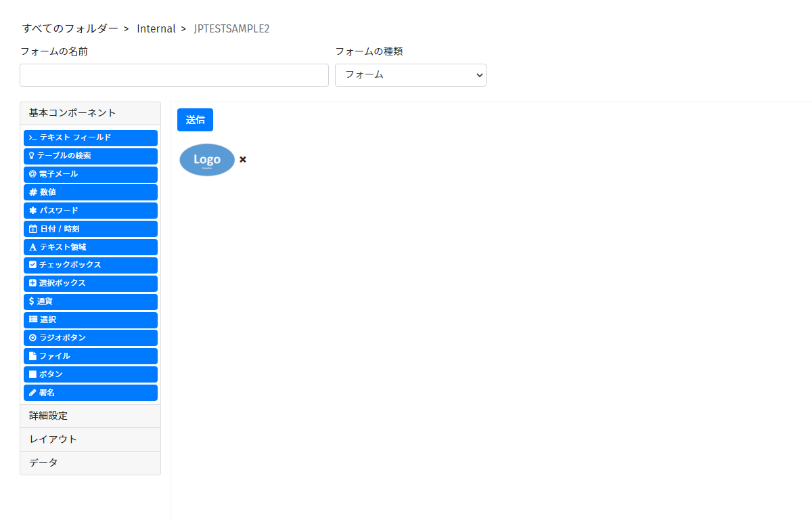Select the ラジオボタン component
The height and width of the screenshot is (520, 812).
coord(90,338)
